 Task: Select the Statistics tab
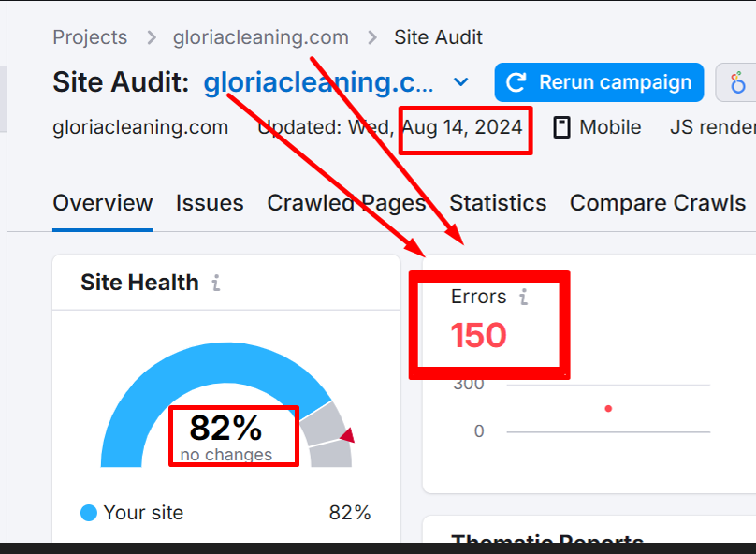coord(498,203)
